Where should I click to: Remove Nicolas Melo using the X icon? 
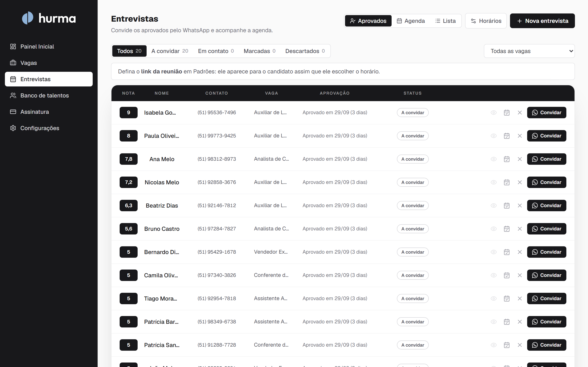[520, 182]
